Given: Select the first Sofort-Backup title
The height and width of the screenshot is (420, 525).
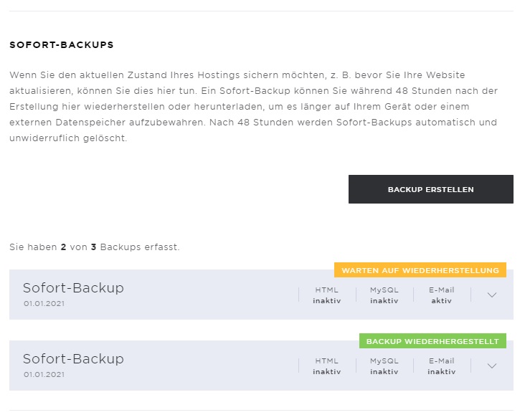Looking at the screenshot, I should click(73, 288).
